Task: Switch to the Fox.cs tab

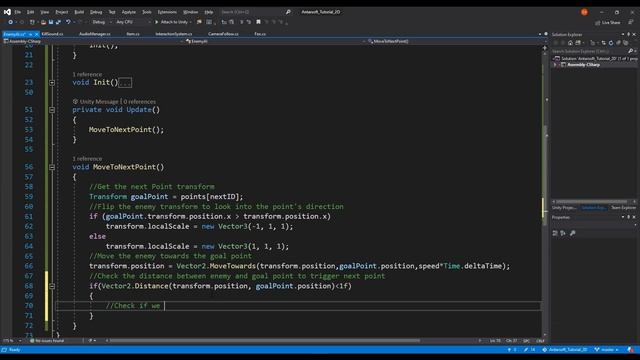Action: click(x=260, y=34)
